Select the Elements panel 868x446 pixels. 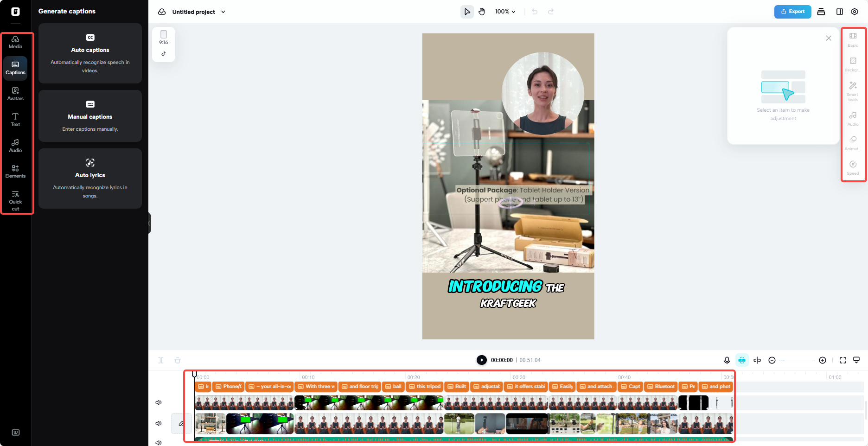[15, 172]
